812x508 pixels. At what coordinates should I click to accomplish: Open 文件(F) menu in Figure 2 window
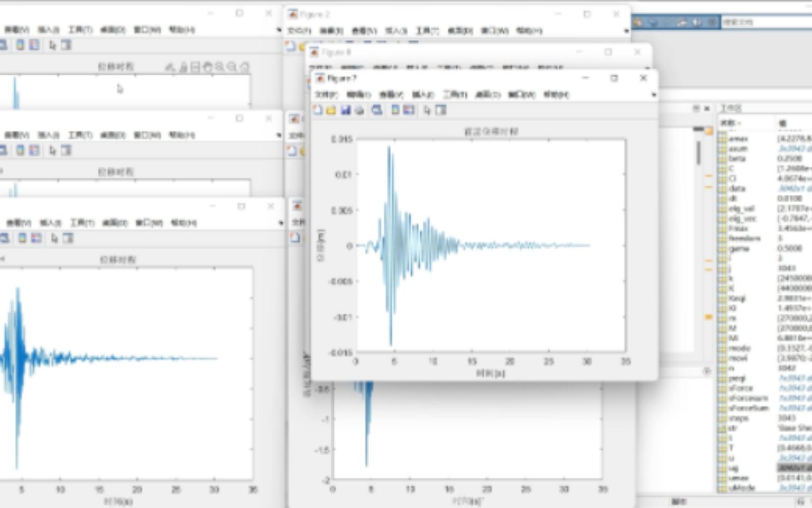point(299,31)
